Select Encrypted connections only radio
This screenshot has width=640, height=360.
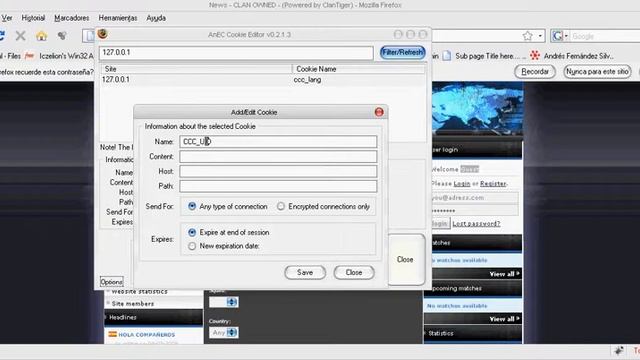pyautogui.click(x=281, y=207)
